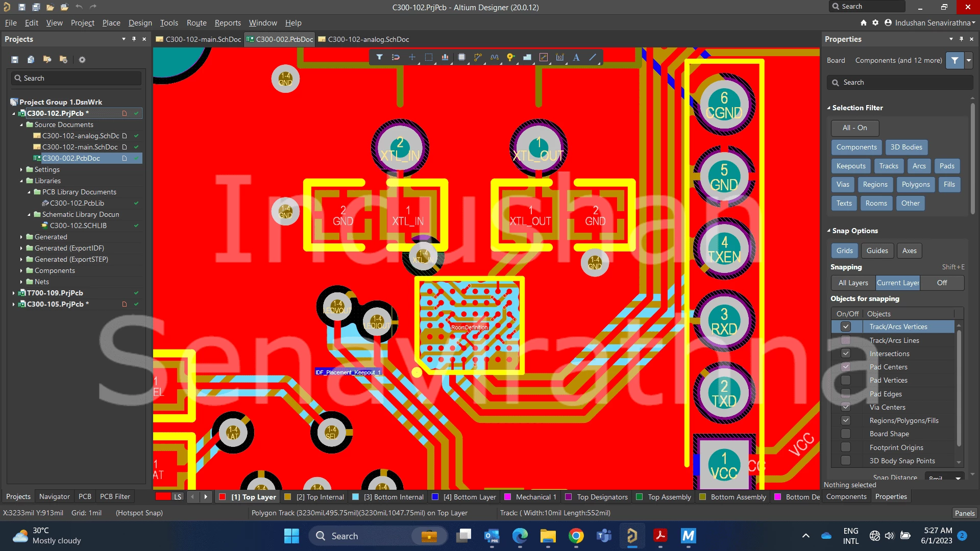This screenshot has height=551, width=980.
Task: Toggle the Regions/Polygons/Fills snapping checkbox
Action: [x=846, y=420]
